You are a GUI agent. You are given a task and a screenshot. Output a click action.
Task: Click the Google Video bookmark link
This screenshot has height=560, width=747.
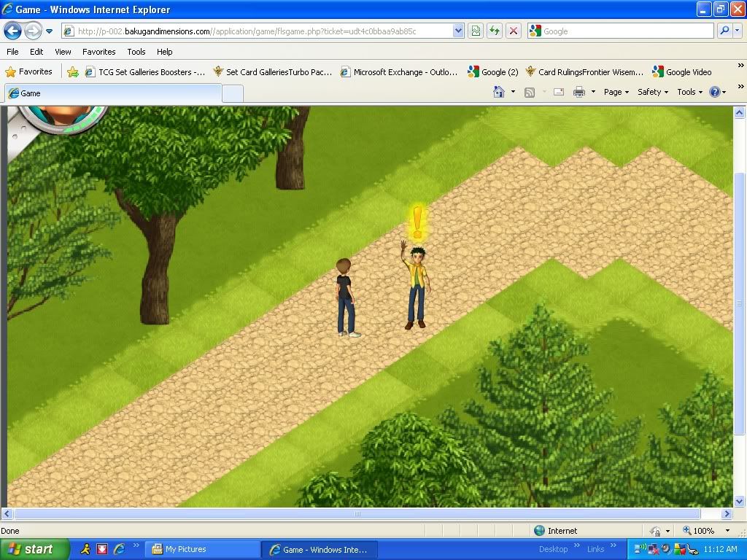click(682, 71)
